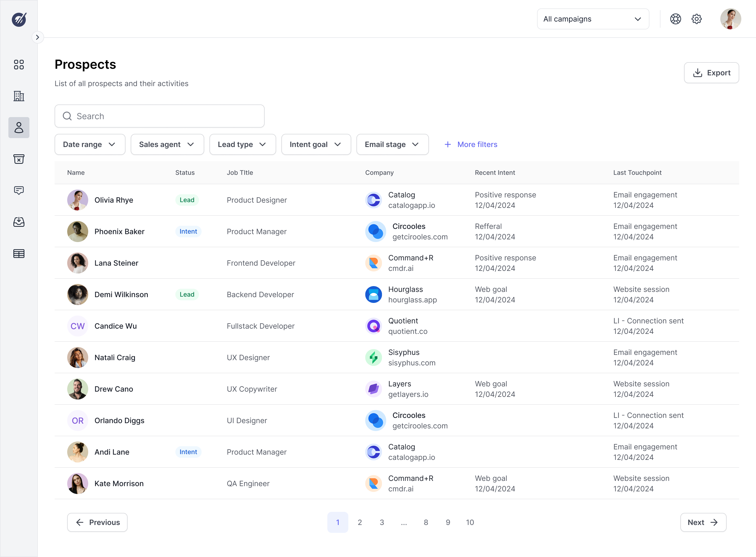Open settings gear icon in header

pos(696,19)
